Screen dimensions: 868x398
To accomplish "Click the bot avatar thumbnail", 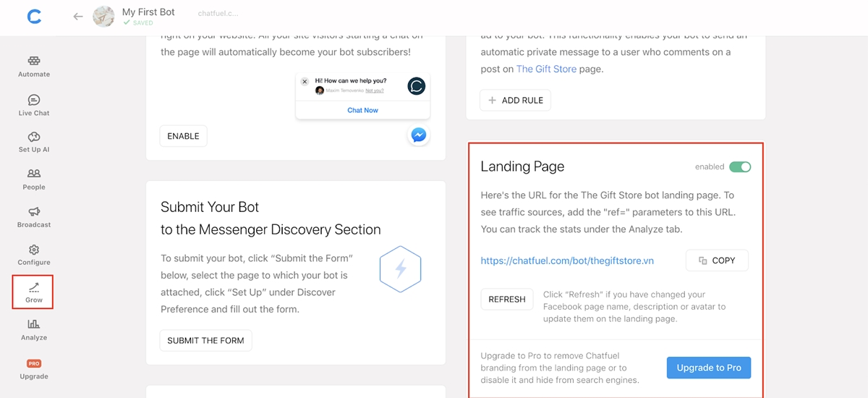I will [103, 17].
